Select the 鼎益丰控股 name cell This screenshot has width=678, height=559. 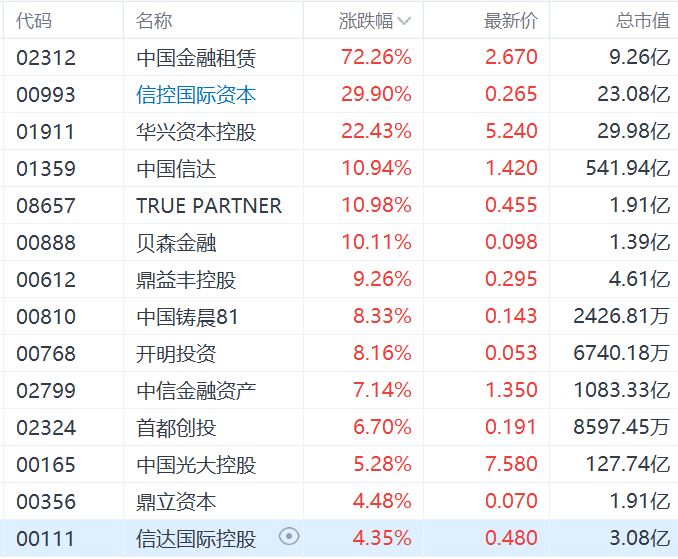click(x=186, y=280)
